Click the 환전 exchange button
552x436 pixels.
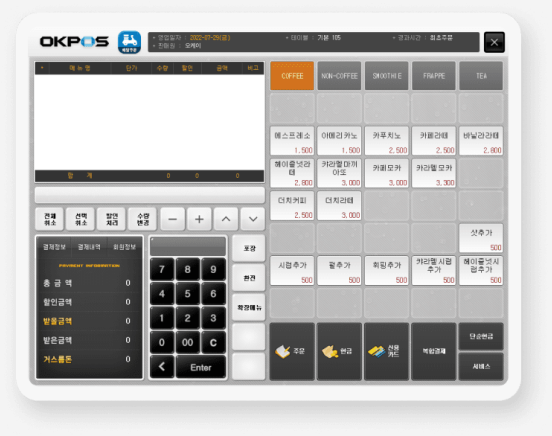249,278
